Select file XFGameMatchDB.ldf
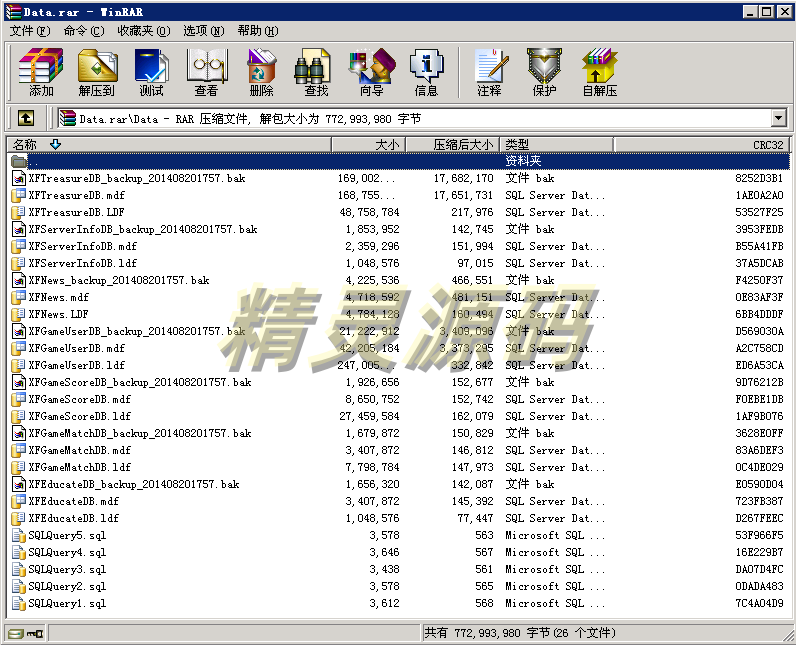Viewport: 796px width, 645px height. click(x=80, y=467)
